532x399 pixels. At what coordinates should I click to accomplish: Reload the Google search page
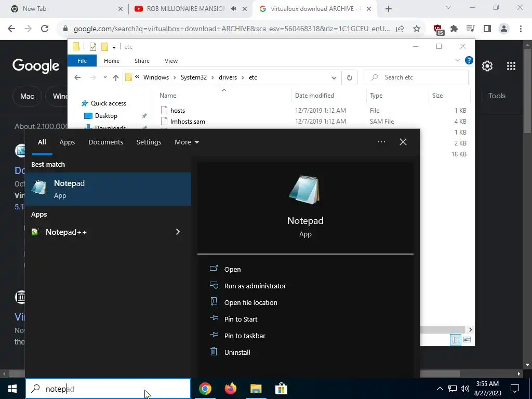tap(45, 29)
